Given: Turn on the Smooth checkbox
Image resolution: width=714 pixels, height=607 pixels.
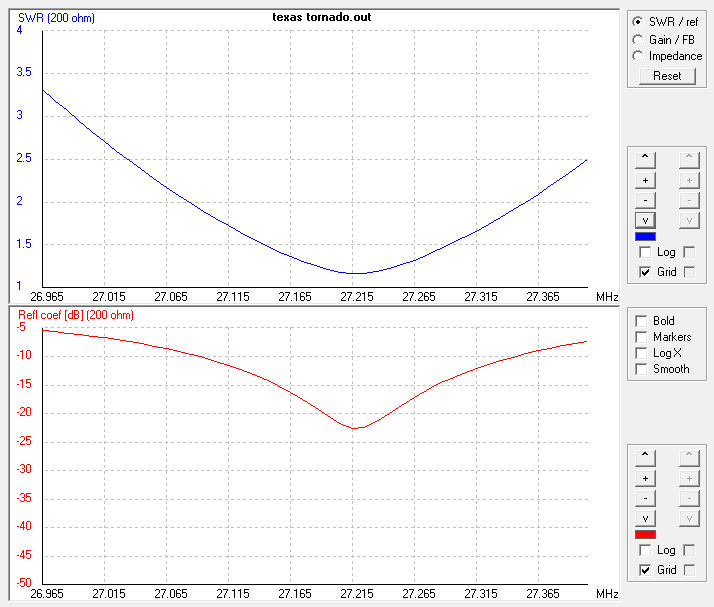Looking at the screenshot, I should (641, 369).
